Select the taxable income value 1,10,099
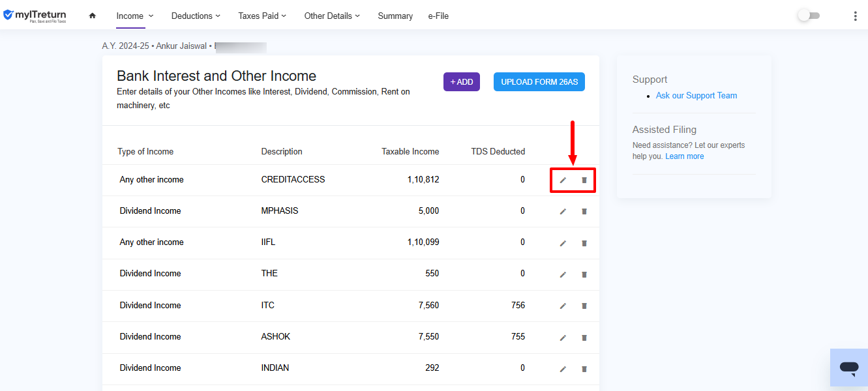868x391 pixels. (x=423, y=242)
